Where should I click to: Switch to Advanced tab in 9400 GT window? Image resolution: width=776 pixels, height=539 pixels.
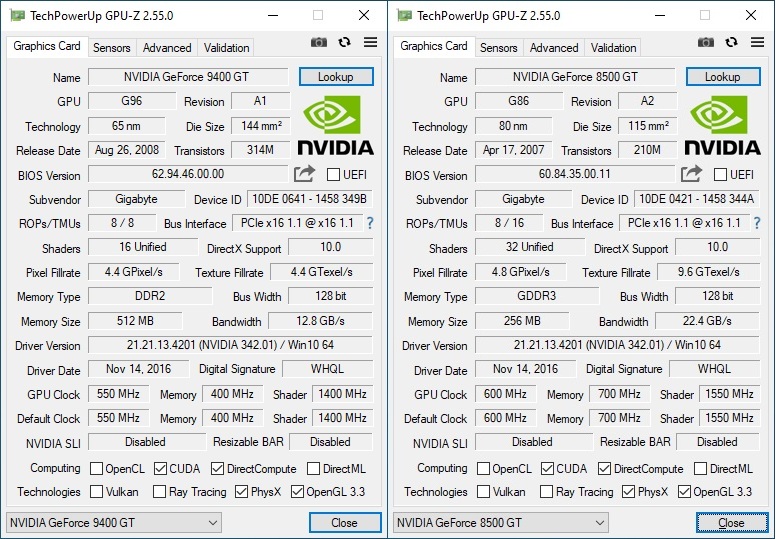167,48
